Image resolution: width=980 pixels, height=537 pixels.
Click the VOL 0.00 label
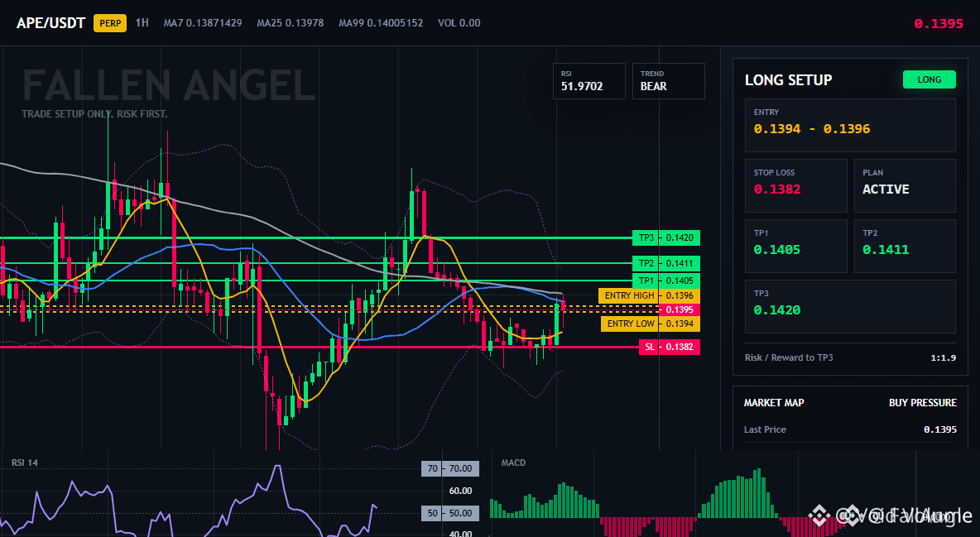(x=459, y=23)
